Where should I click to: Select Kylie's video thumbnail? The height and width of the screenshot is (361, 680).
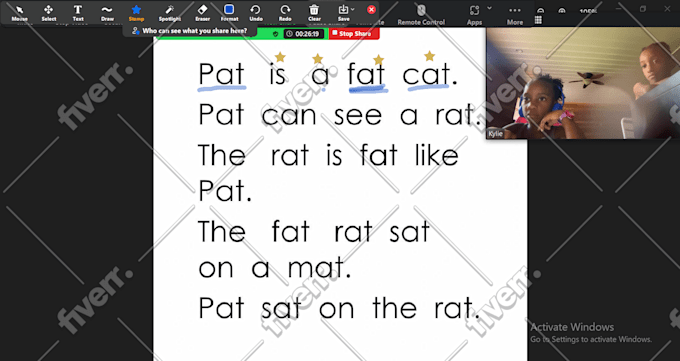(x=583, y=83)
